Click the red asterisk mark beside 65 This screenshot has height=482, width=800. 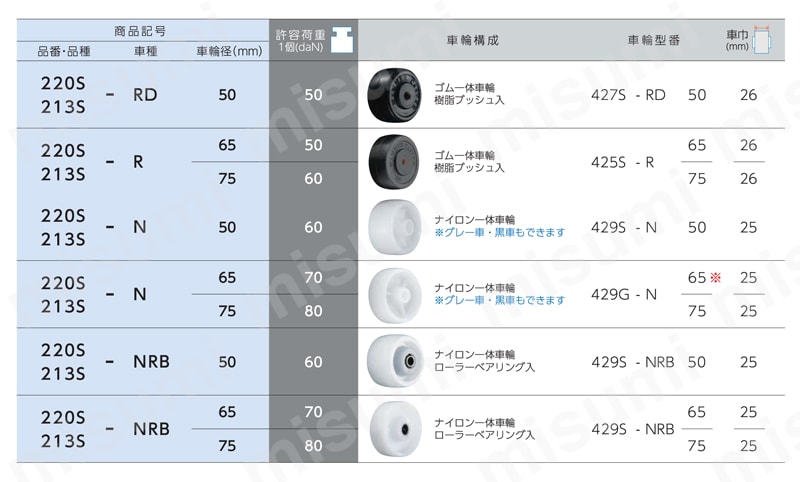[x=715, y=277]
